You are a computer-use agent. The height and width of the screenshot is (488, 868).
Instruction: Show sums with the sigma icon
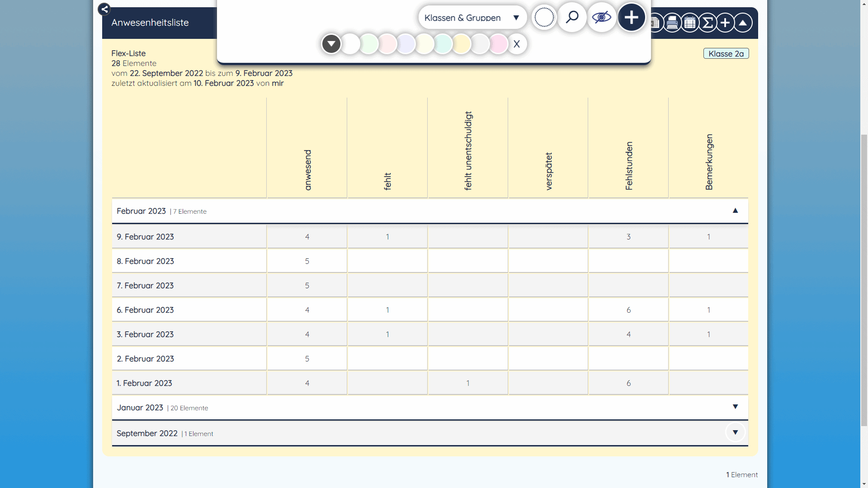[708, 23]
